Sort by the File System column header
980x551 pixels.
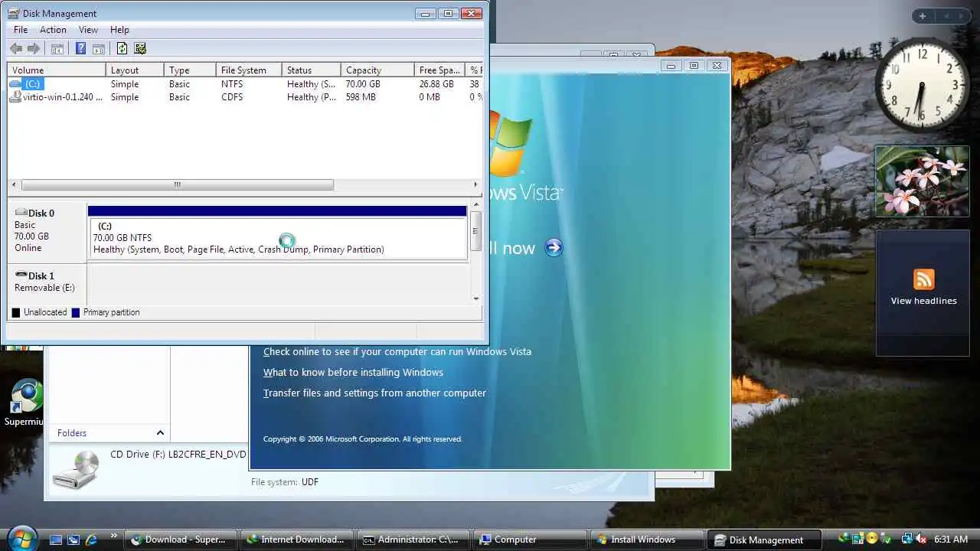point(249,70)
